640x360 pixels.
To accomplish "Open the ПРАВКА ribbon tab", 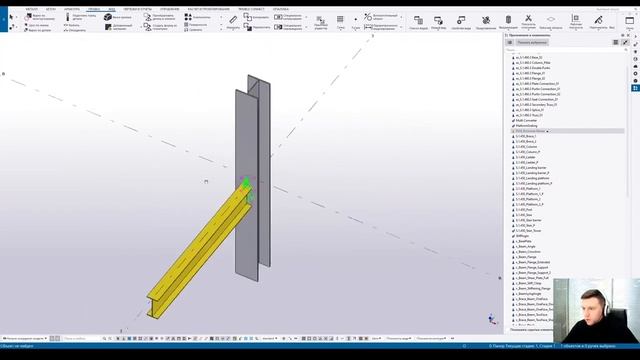I will click(x=94, y=9).
